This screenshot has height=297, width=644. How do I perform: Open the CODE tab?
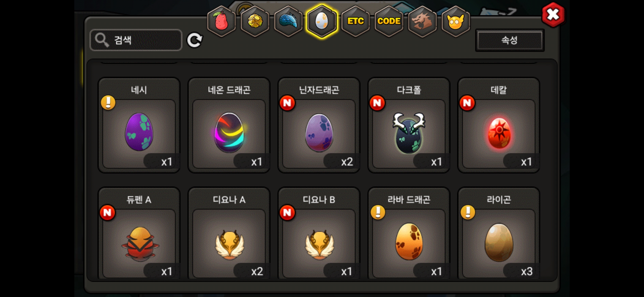pyautogui.click(x=389, y=21)
